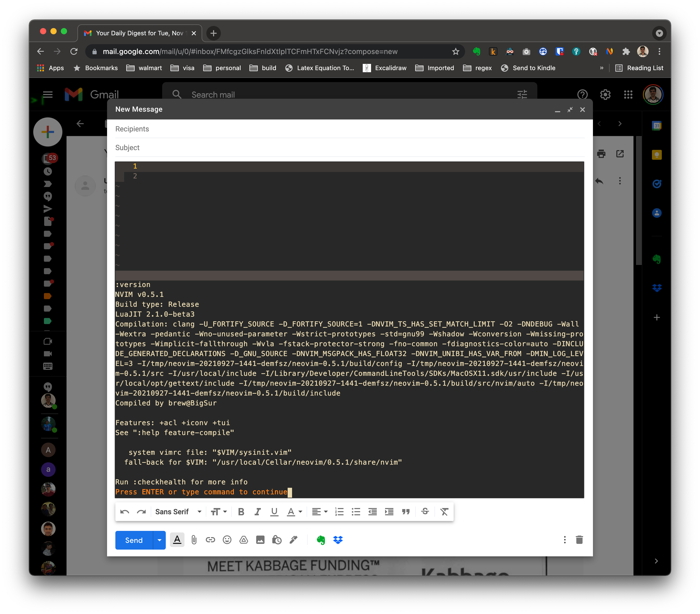Open Gmail settings gear

[x=605, y=95]
